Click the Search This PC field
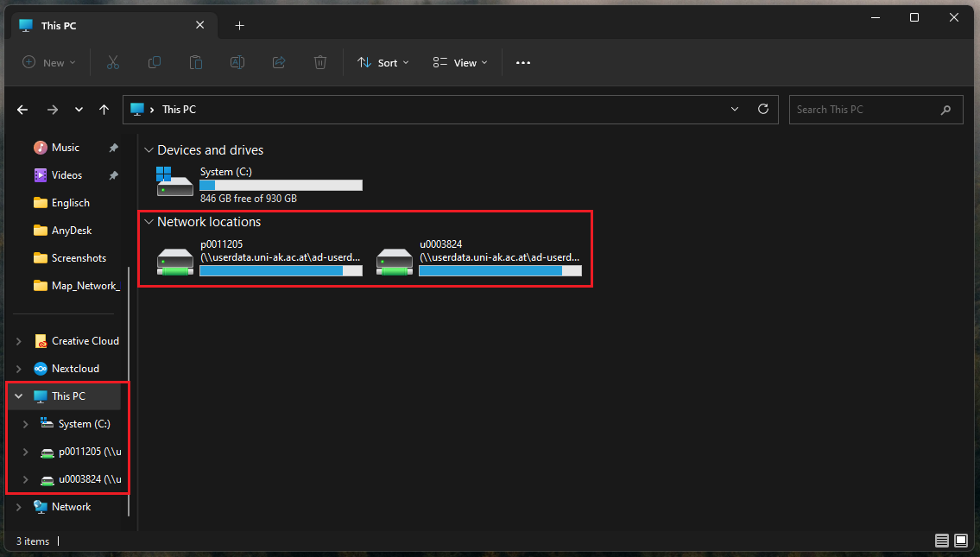The height and width of the screenshot is (557, 980). tap(876, 110)
